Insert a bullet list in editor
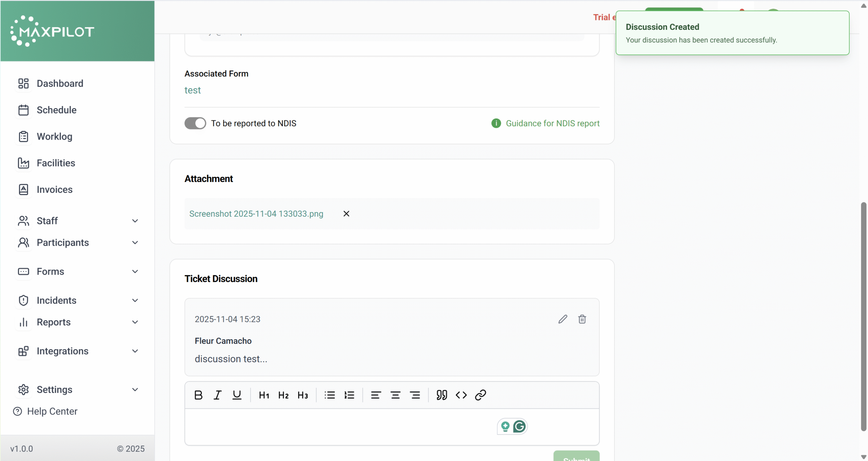This screenshot has height=461, width=868. click(x=330, y=395)
